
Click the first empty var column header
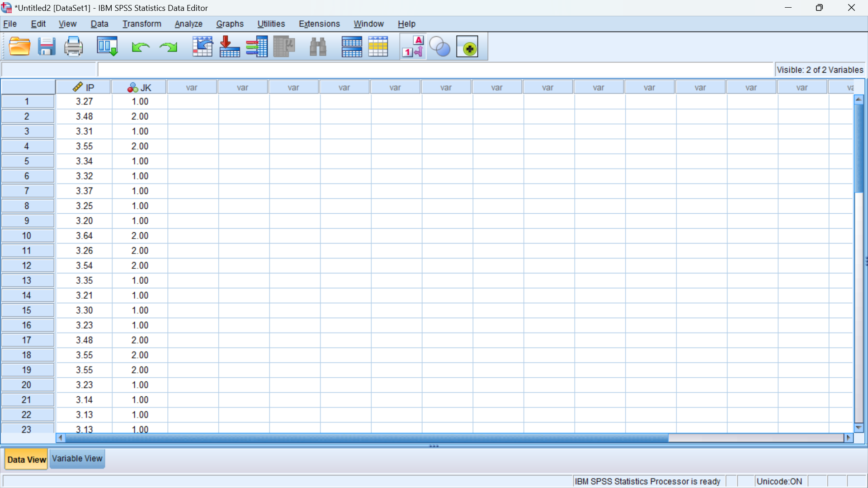point(192,87)
